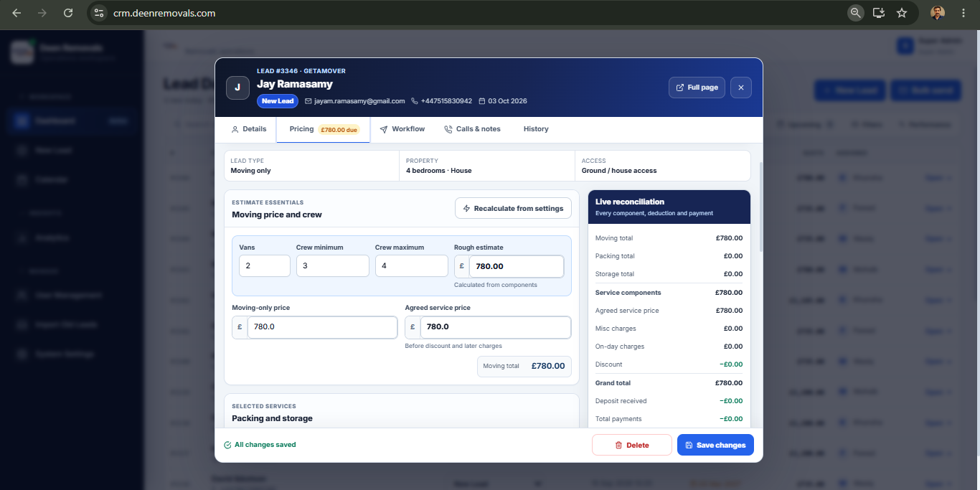Image resolution: width=980 pixels, height=490 pixels.
Task: Click the £780.00 due badge
Action: [x=339, y=130]
